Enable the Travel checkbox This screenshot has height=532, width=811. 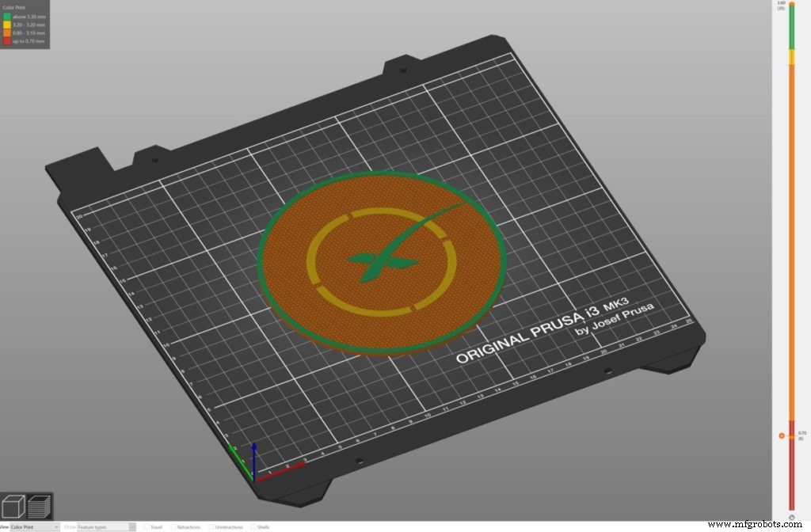[x=147, y=526]
